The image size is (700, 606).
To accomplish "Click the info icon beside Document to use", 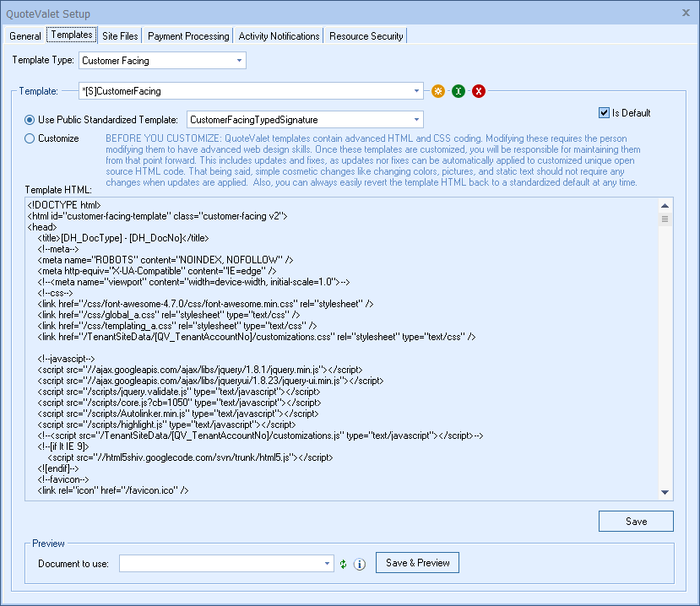I will pos(360,564).
